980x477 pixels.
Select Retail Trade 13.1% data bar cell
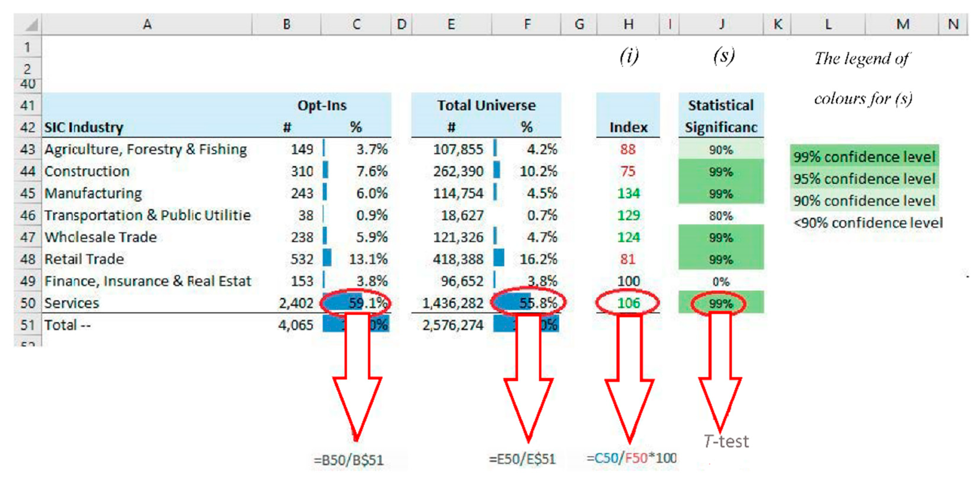pyautogui.click(x=356, y=259)
